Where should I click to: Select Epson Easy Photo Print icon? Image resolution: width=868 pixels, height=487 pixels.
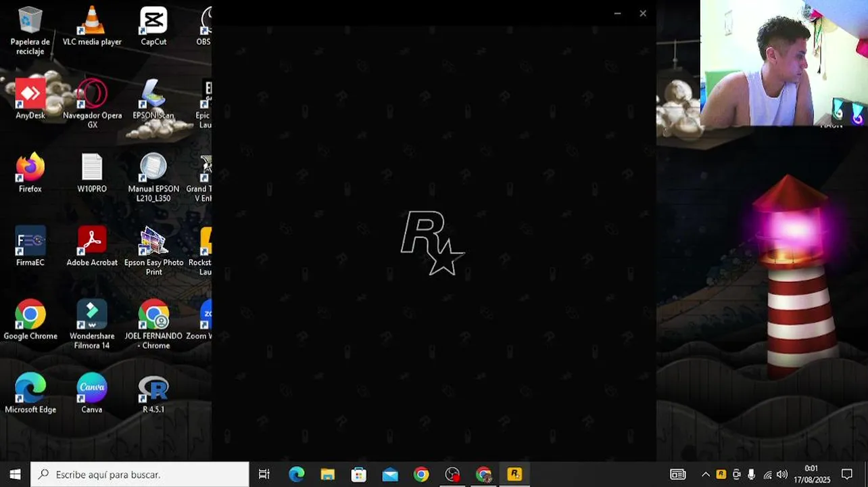coord(153,251)
